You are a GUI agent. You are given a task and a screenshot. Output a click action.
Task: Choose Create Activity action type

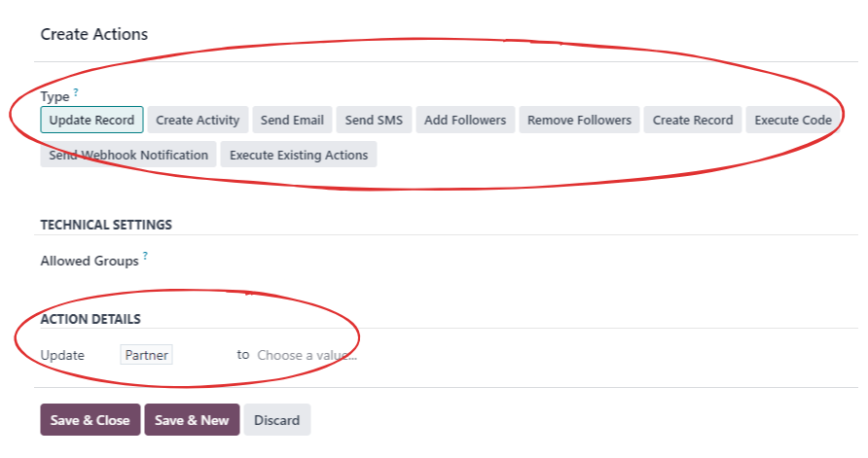198,120
